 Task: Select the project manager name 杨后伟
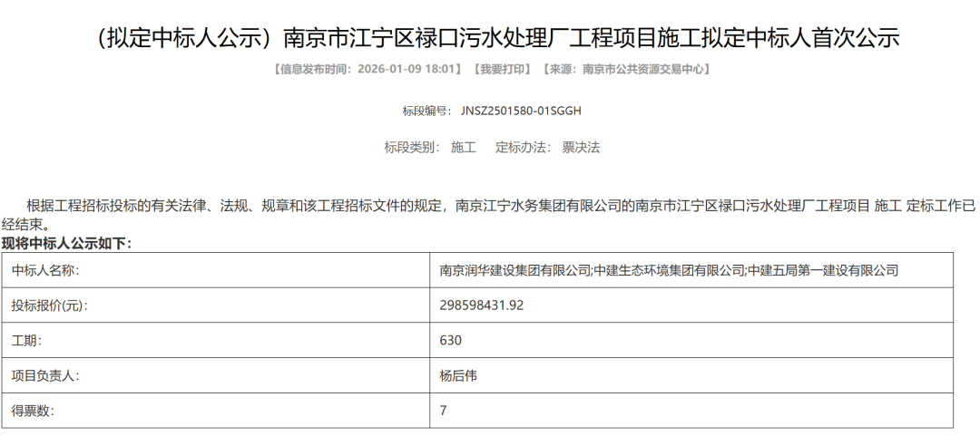458,375
